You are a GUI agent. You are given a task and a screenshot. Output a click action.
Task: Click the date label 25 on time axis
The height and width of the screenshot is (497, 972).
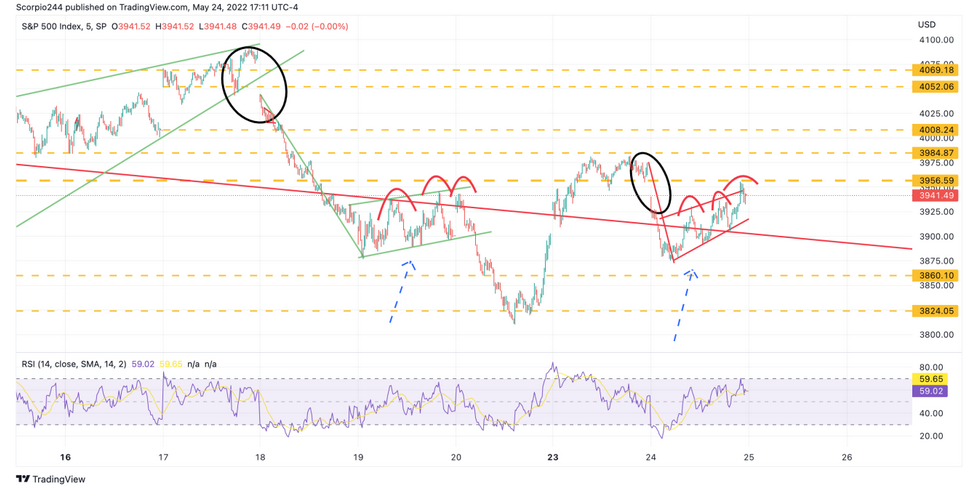748,457
